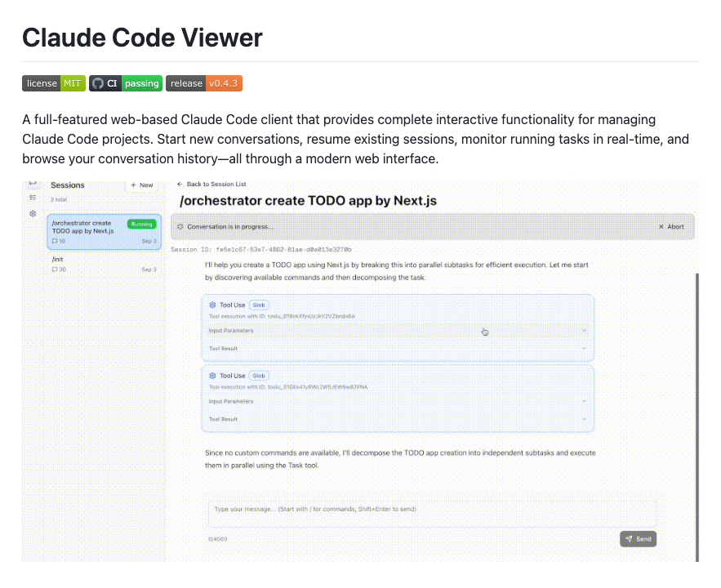Click the second Tool Use gear icon
This screenshot has height=588, width=721.
click(212, 376)
